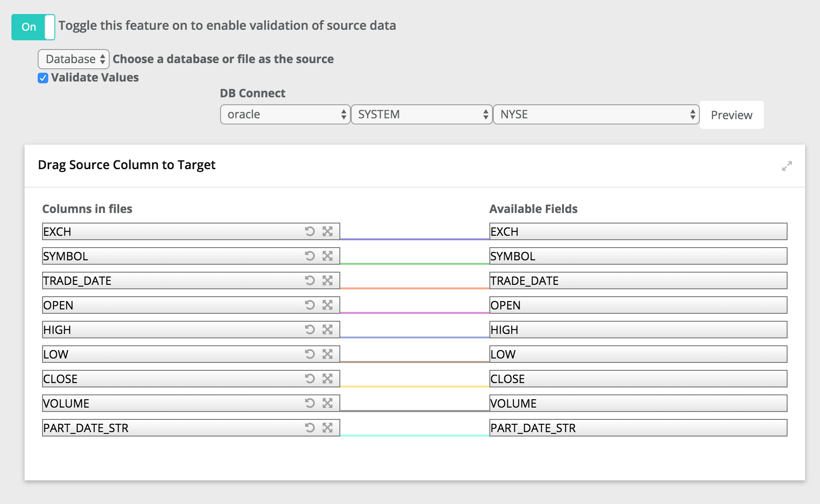The width and height of the screenshot is (820, 504).
Task: Click the remove mapping icon for SYMBOL
Action: coord(328,256)
